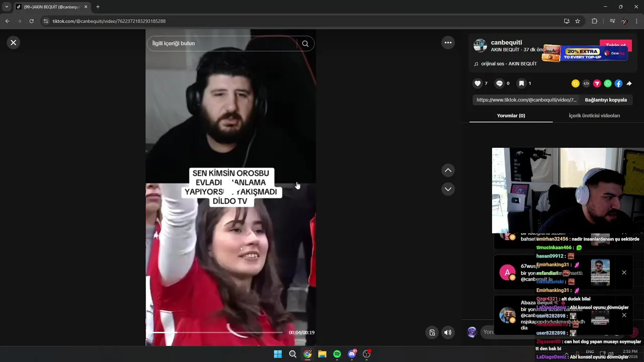This screenshot has height=362, width=644.
Task: Reload the page in Chrome
Action: coord(31,21)
